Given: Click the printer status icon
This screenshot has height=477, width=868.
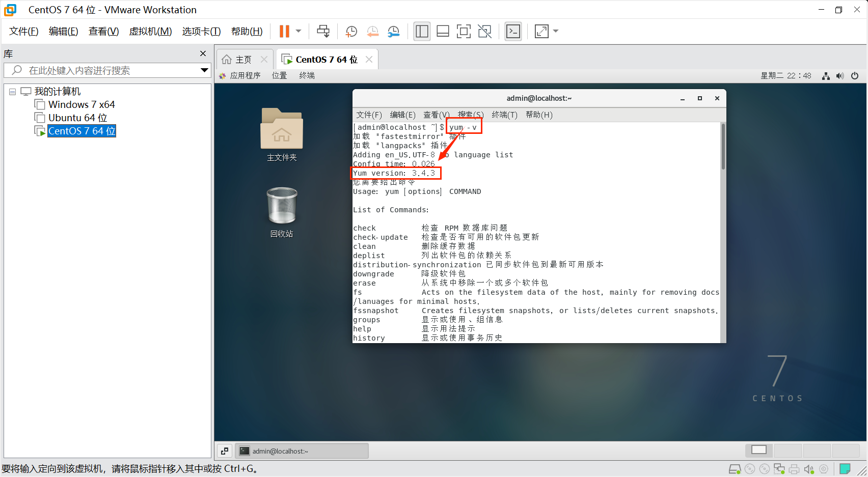Looking at the screenshot, I should point(794,469).
